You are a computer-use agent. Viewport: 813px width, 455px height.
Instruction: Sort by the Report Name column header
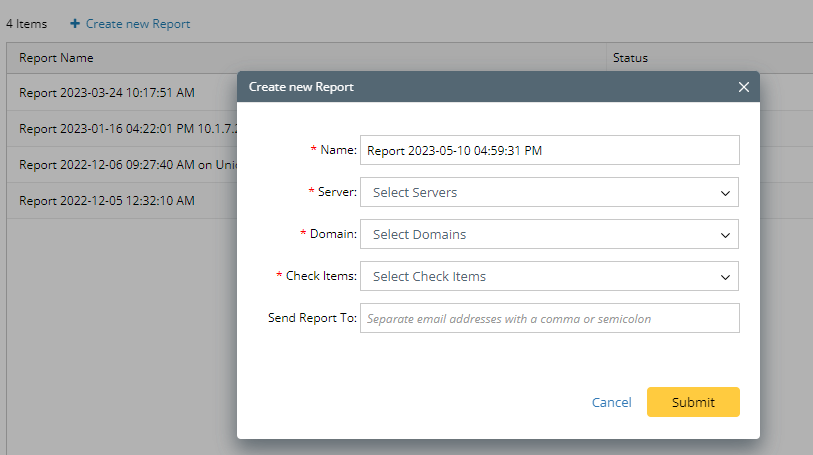[57, 58]
